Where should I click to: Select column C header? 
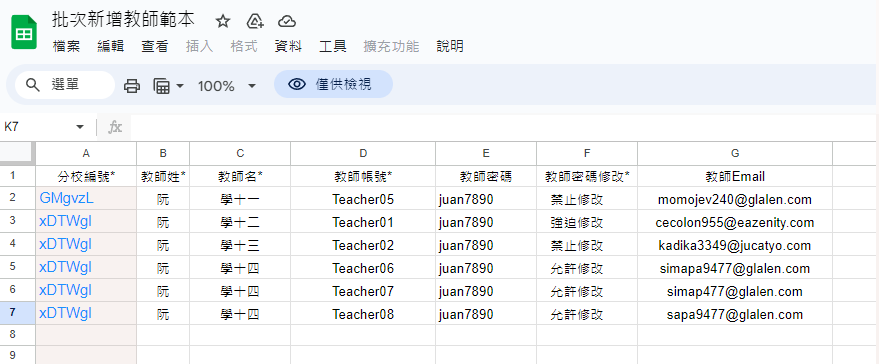coord(240,153)
